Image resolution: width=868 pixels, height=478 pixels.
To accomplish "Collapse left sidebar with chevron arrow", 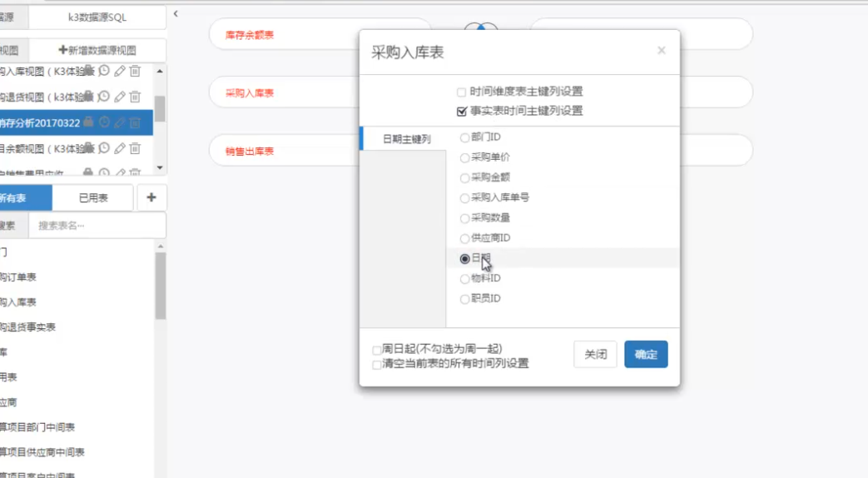I will [176, 13].
